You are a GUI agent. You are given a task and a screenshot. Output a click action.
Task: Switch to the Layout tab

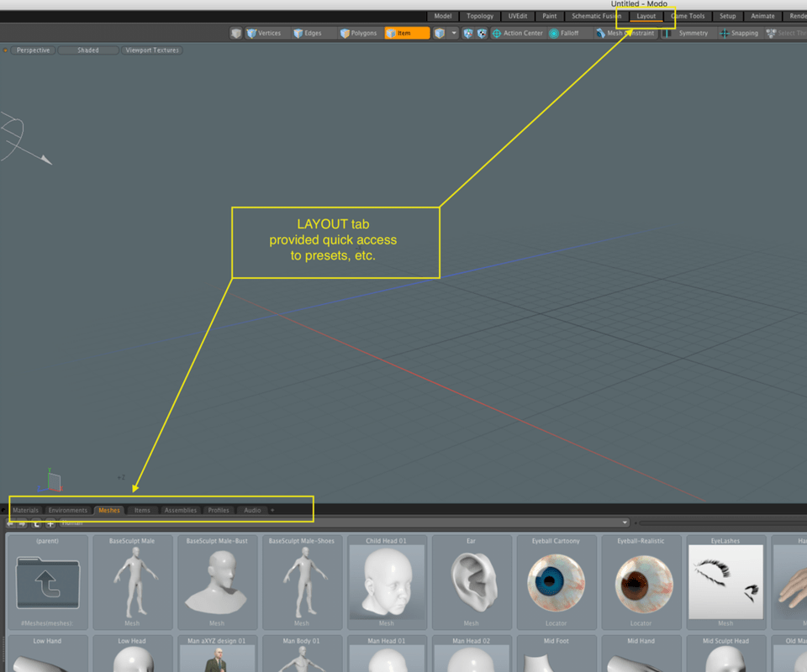(x=646, y=16)
